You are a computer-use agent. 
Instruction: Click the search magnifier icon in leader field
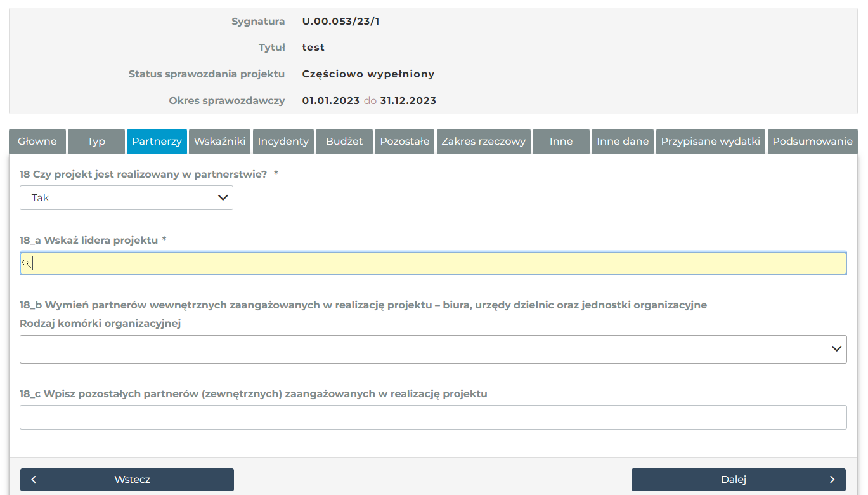(27, 263)
